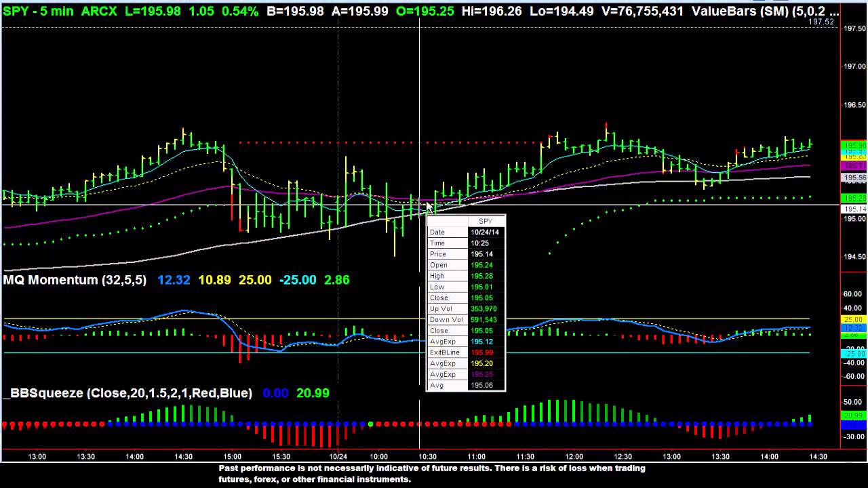Open the MQ Momentum (32,5,5) indicator label
The width and height of the screenshot is (868, 488).
click(x=75, y=279)
